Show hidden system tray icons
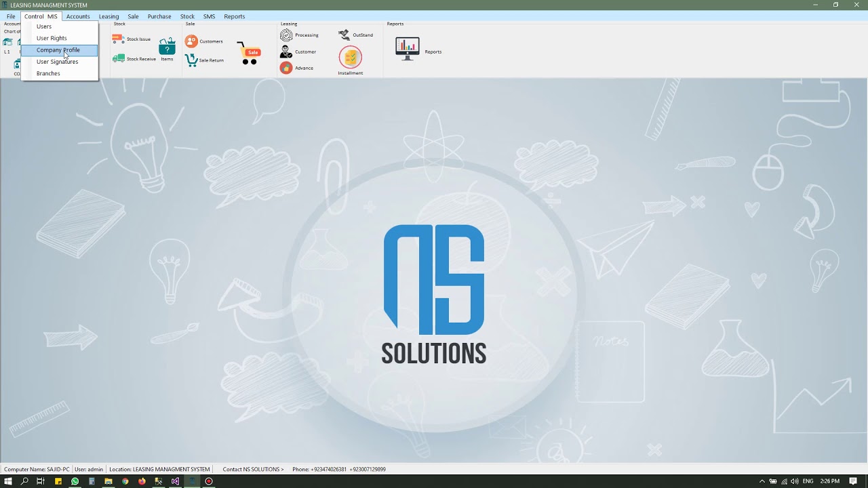The image size is (868, 488). click(762, 481)
